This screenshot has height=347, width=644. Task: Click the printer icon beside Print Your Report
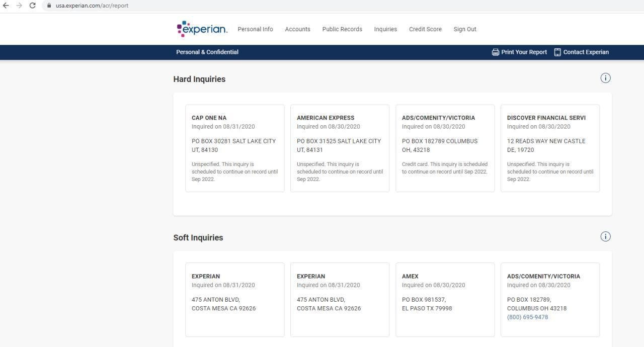pos(496,52)
